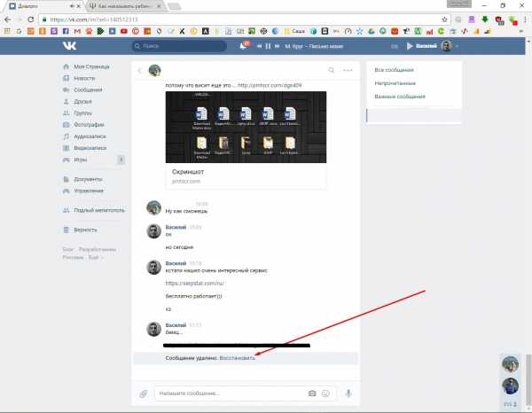Click the search magnifier in dialog header
The height and width of the screenshot is (413, 532).
coord(332,69)
